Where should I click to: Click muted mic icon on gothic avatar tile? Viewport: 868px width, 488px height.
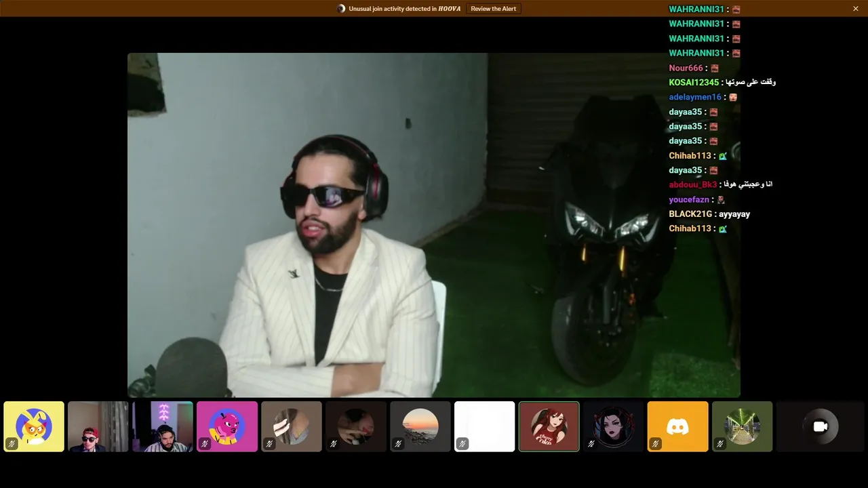pos(591,444)
